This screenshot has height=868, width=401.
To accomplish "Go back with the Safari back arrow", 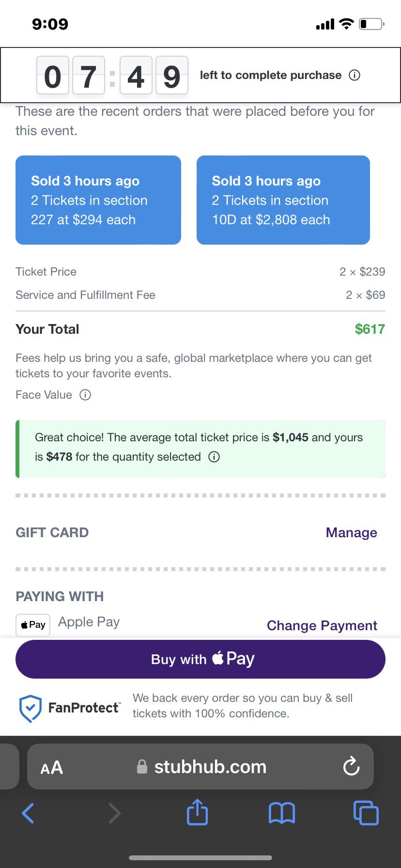I will tap(28, 813).
